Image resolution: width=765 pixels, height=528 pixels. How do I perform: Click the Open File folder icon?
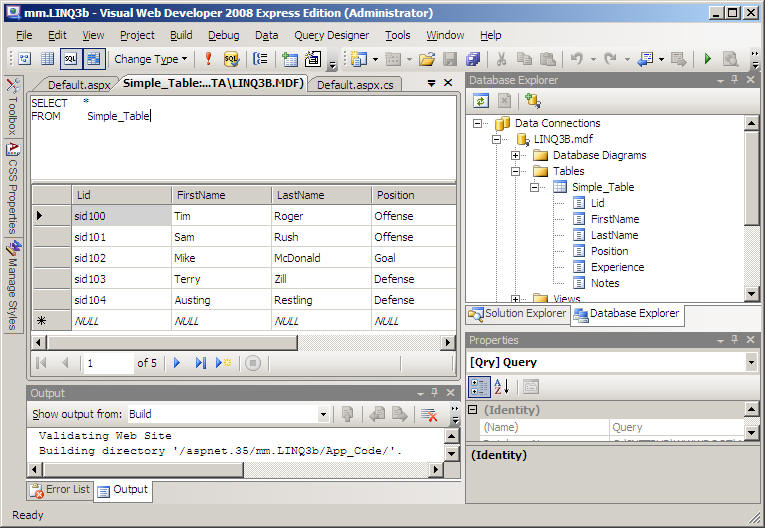coord(426,59)
